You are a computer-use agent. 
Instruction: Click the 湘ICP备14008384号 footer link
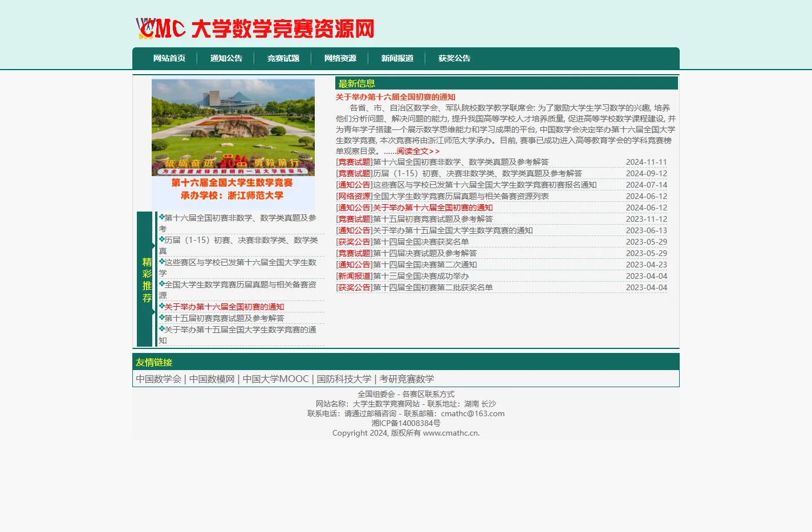[406, 423]
